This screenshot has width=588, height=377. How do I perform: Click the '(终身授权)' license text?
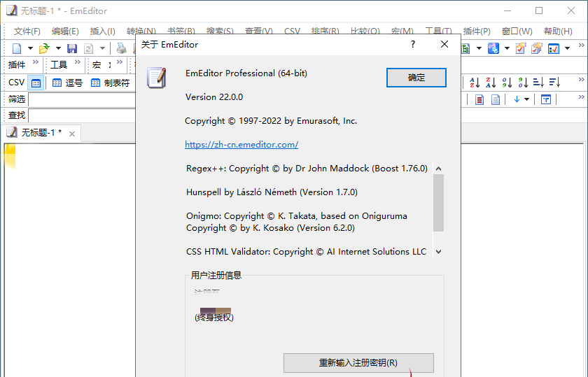[x=214, y=318]
